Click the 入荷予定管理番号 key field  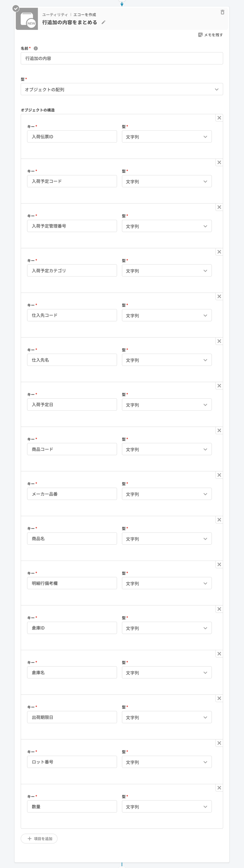[x=72, y=226]
